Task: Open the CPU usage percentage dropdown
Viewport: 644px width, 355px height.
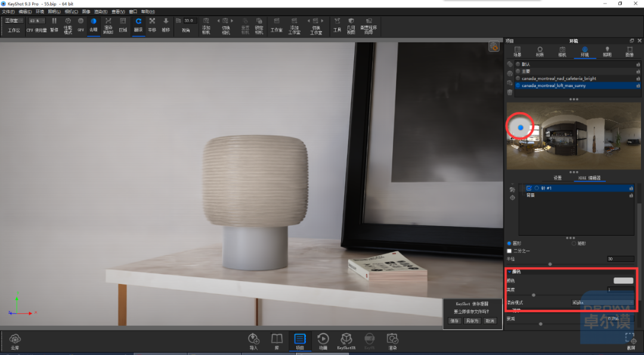Action: (36, 20)
